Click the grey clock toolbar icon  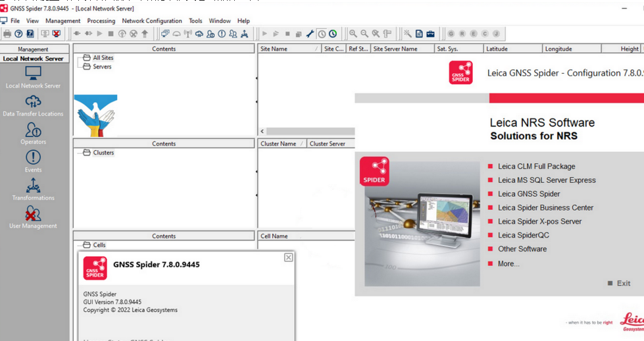322,34
